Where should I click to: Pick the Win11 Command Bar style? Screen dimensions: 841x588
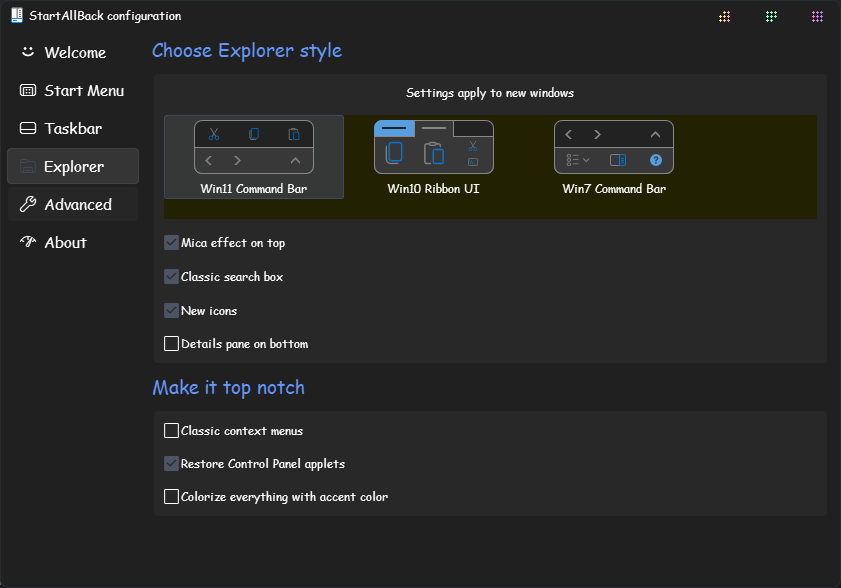pos(254,158)
